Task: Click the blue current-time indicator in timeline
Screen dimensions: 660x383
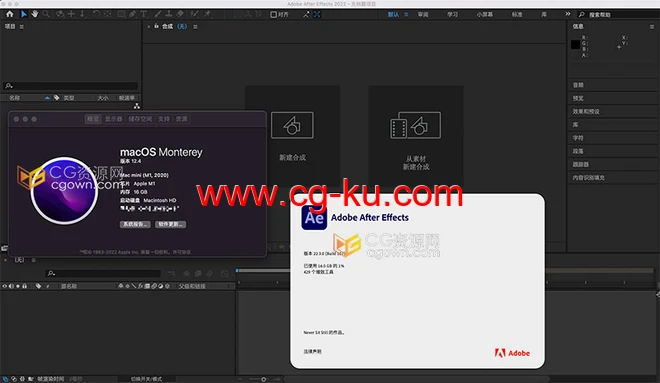Action: 237,271
